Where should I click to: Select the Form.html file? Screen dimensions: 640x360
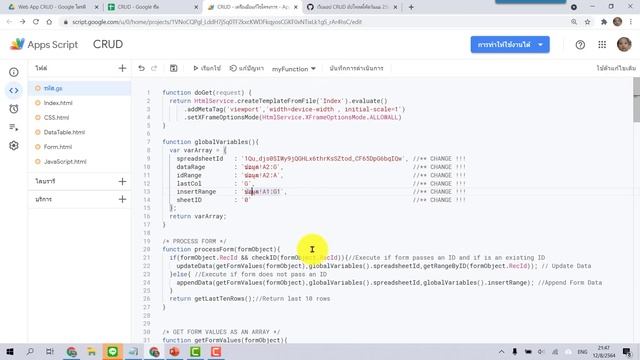[x=58, y=147]
